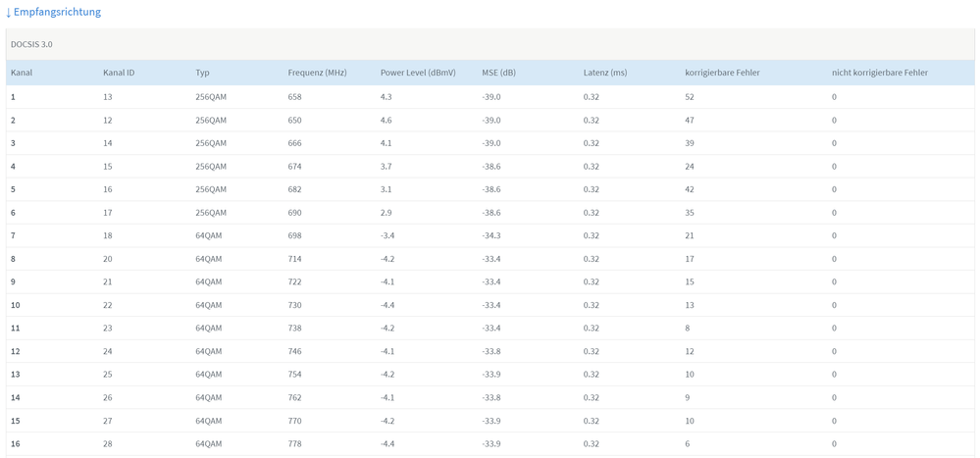Click the korrigierbare Fehler column header
This screenshot has height=458, width=980.
722,73
